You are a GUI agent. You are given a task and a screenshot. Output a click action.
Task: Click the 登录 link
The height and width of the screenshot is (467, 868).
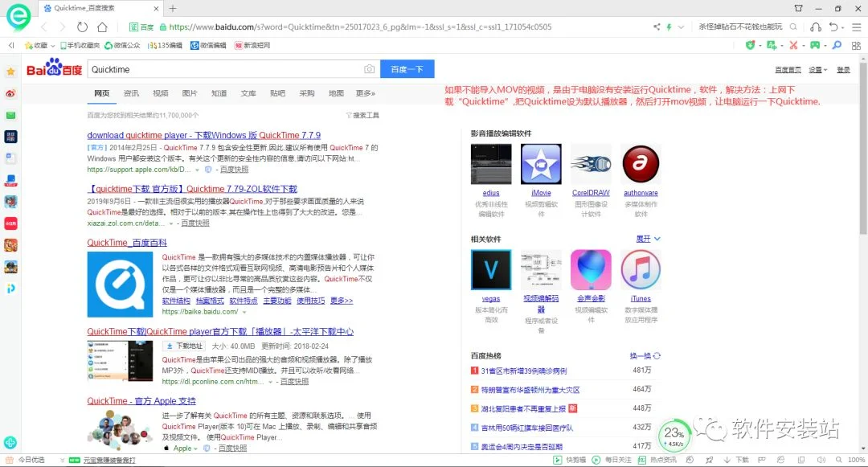843,70
